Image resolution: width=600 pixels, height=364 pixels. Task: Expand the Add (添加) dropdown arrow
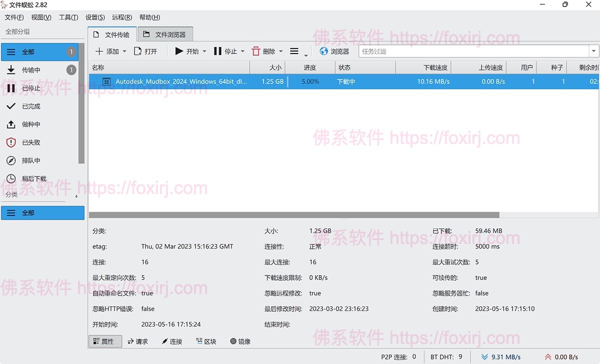point(124,51)
